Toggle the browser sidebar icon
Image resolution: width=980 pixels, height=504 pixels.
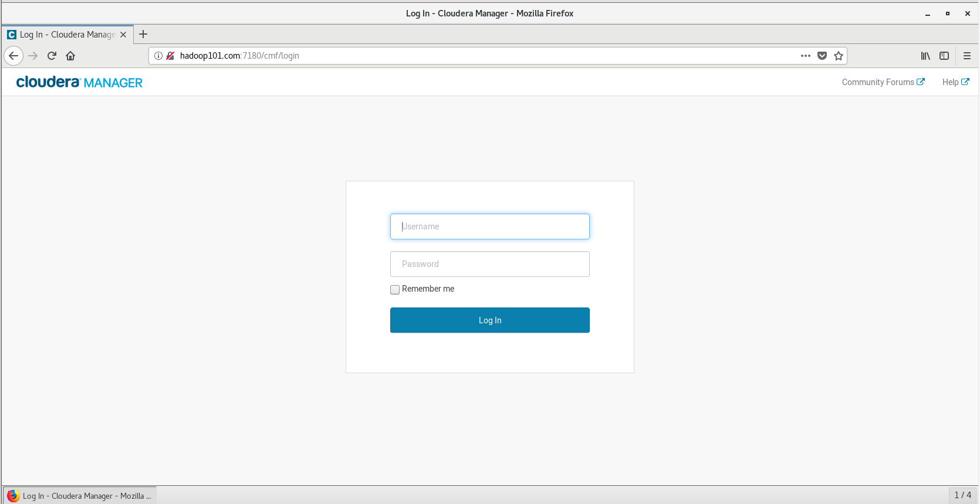[x=944, y=56]
